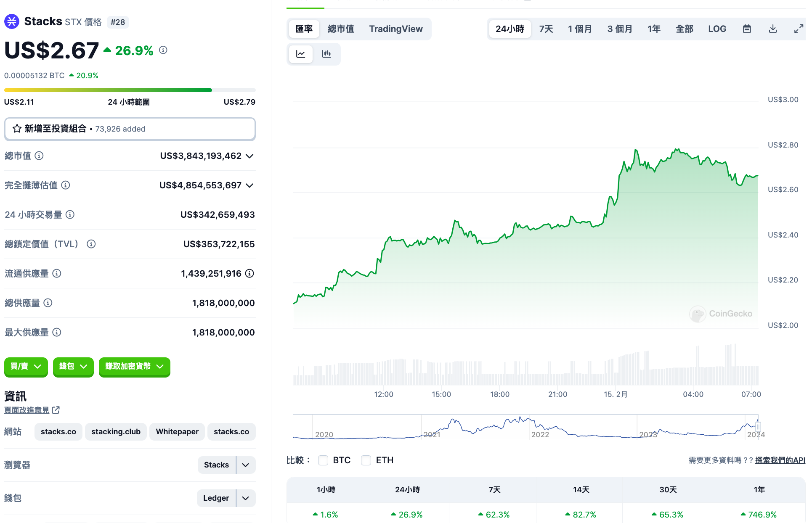Screen dimensions: 812x523
Task: Open the Ledger wallet dropdown arrow
Action: (246, 498)
